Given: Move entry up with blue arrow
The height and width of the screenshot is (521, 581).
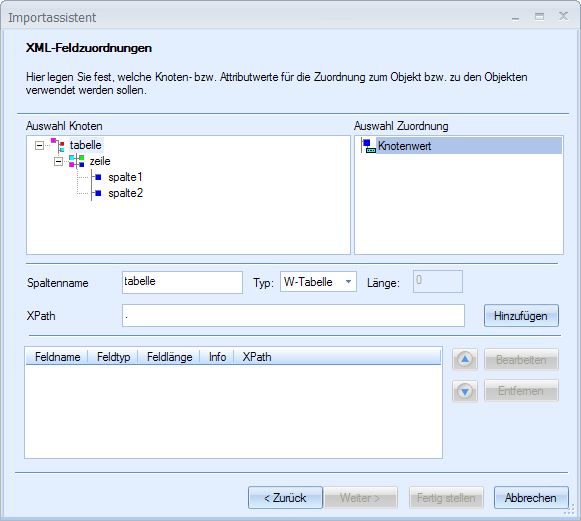Looking at the screenshot, I should pos(465,359).
